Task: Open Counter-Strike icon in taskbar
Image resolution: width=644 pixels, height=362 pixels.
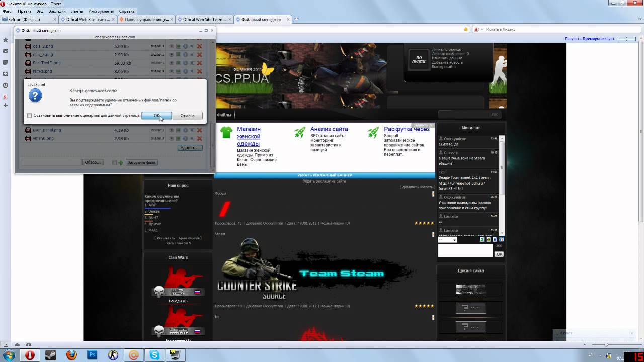Action: [113, 355]
